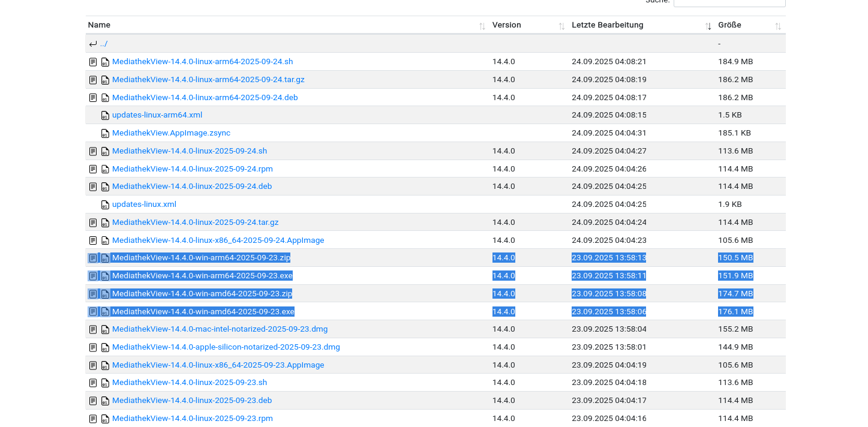
Task: Sort table by the Name column header
Action: point(100,25)
